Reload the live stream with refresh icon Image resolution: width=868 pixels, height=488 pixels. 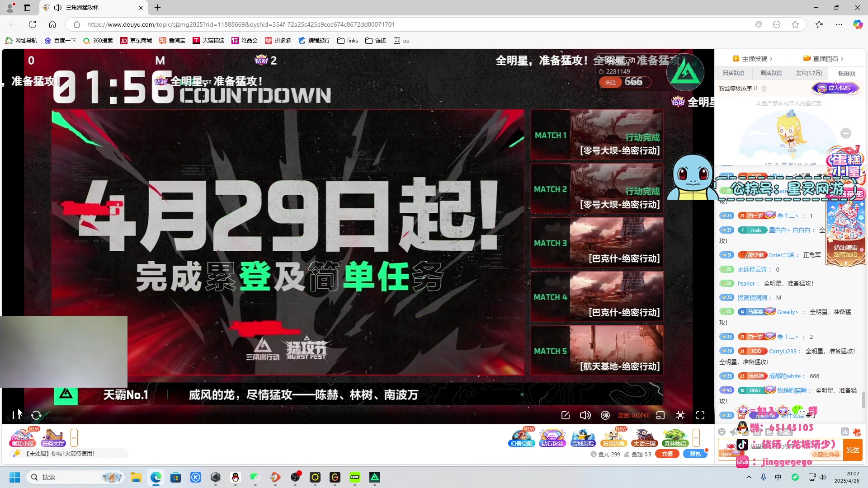click(36, 415)
